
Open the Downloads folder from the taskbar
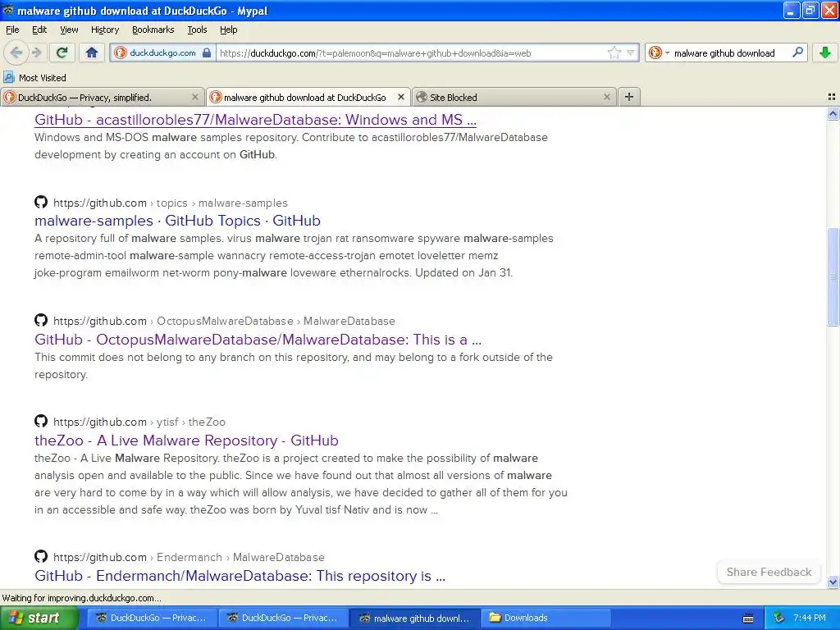(546, 618)
